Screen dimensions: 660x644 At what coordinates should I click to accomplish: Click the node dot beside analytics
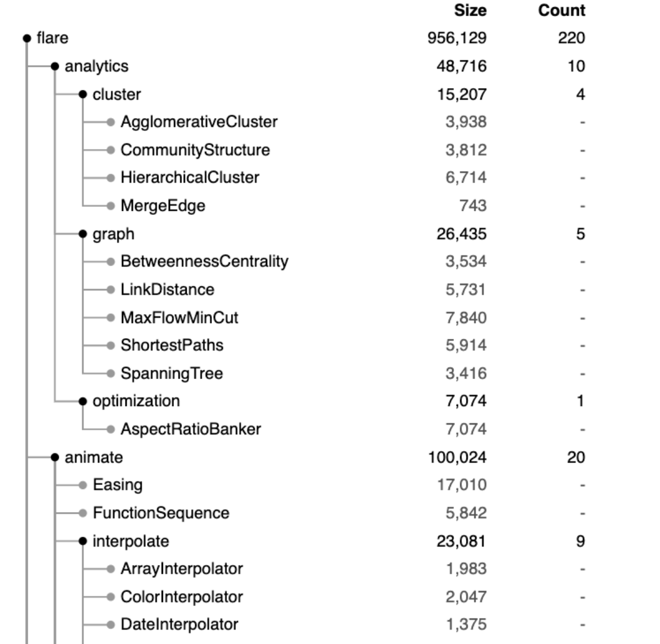tap(55, 66)
